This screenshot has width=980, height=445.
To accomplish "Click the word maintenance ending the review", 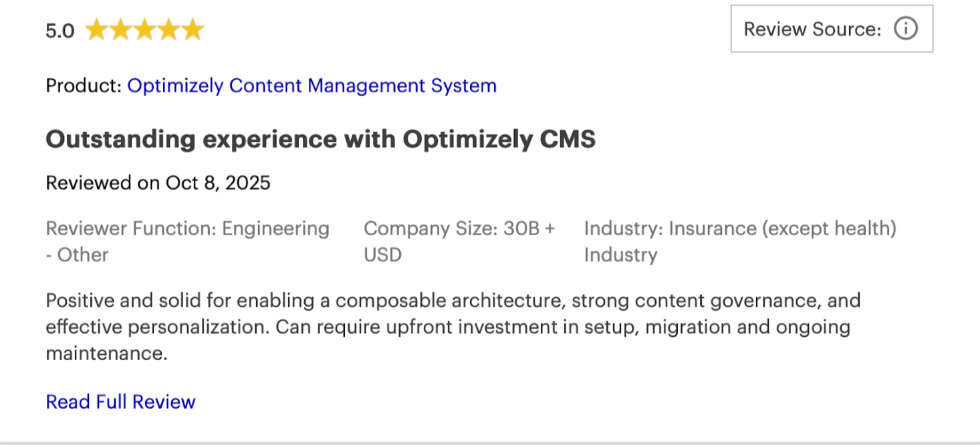I will (106, 353).
